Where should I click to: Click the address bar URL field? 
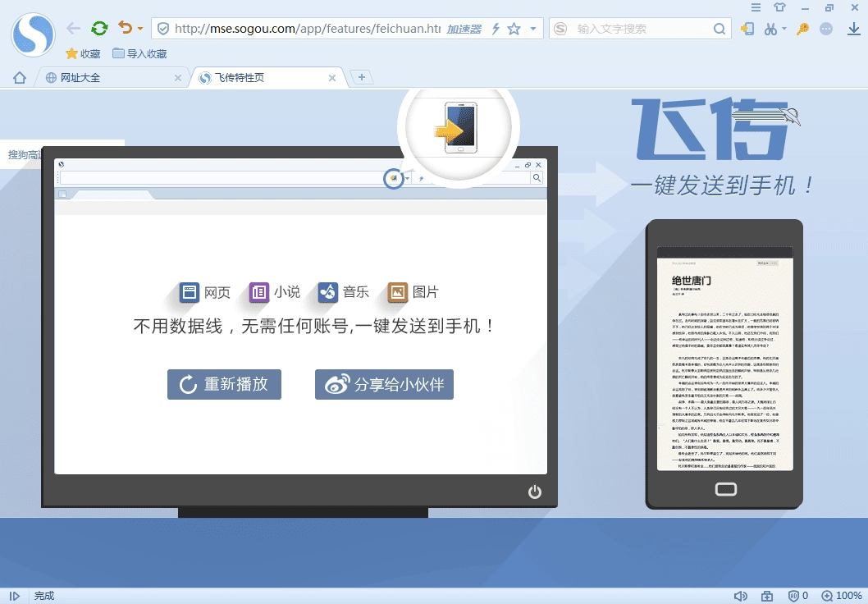[307, 29]
